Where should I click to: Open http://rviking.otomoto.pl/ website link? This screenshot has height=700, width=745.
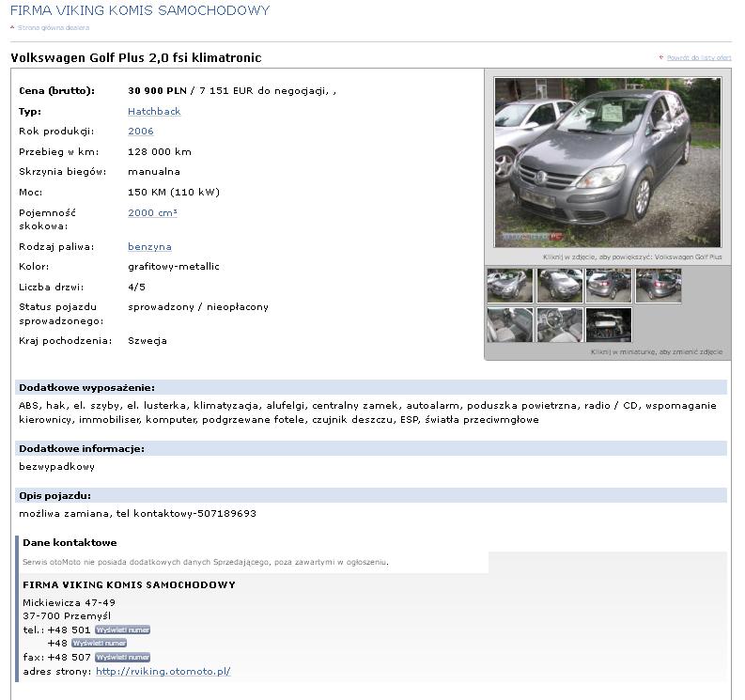(163, 672)
